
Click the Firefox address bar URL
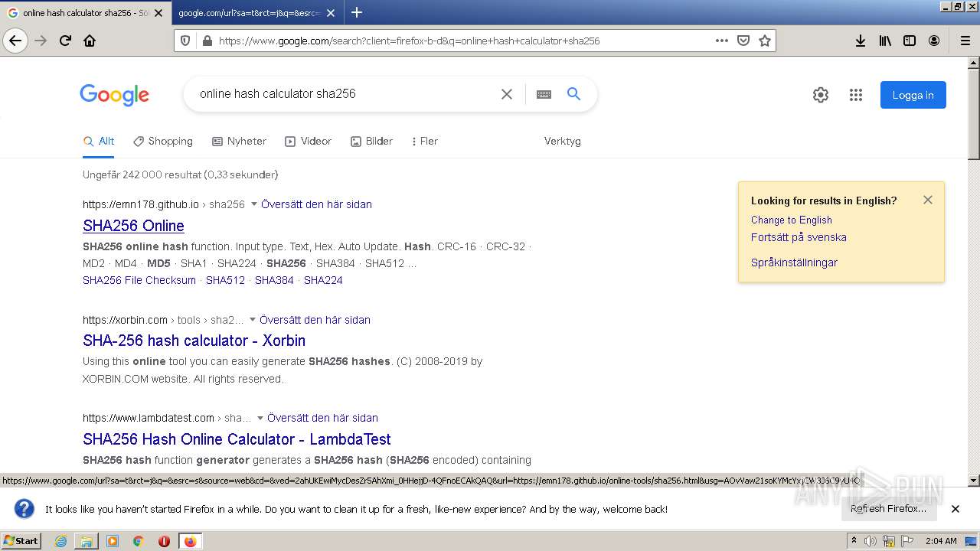click(409, 41)
